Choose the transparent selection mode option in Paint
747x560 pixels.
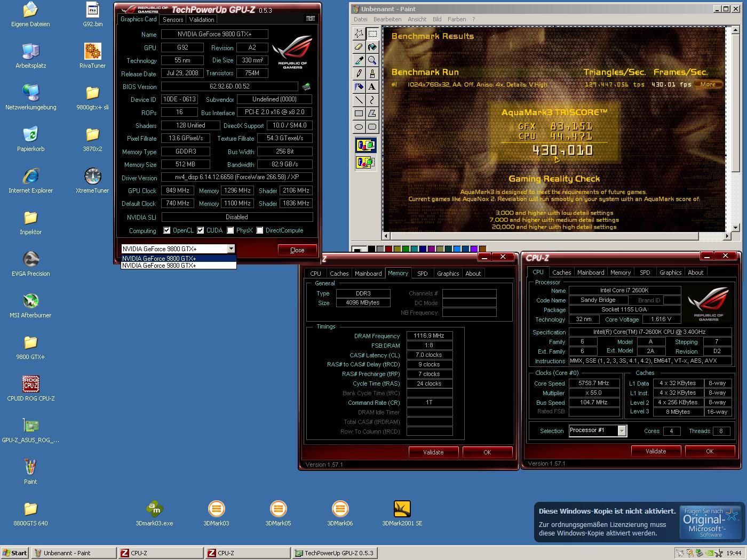coord(365,162)
